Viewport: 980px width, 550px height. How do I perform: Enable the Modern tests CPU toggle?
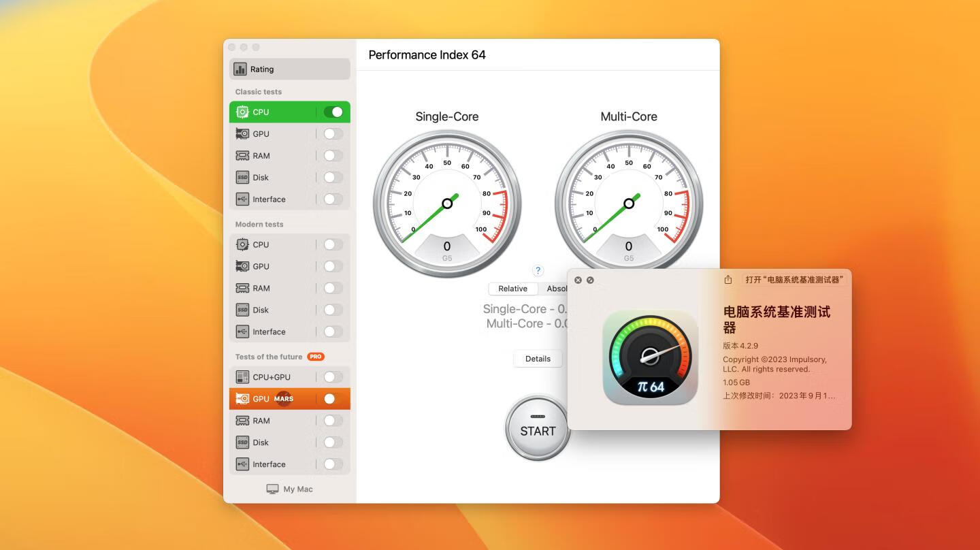[x=333, y=244]
